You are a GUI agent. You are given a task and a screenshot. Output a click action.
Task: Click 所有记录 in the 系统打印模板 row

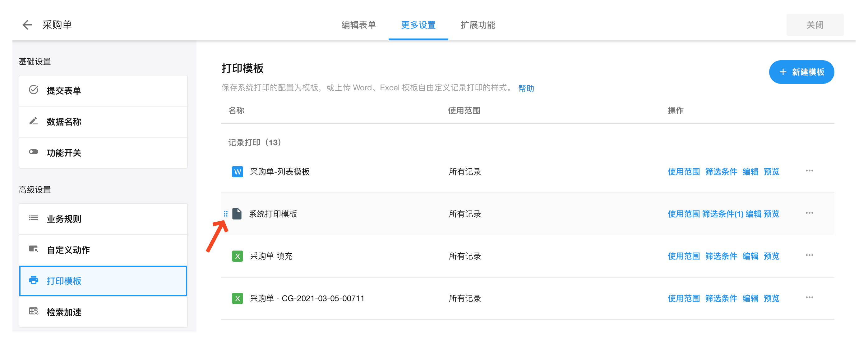pos(465,214)
